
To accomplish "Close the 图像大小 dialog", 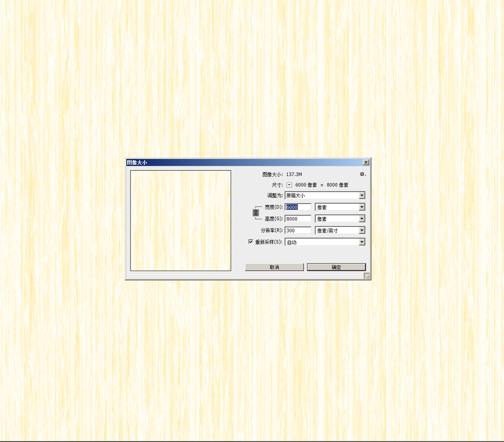I will coord(366,162).
